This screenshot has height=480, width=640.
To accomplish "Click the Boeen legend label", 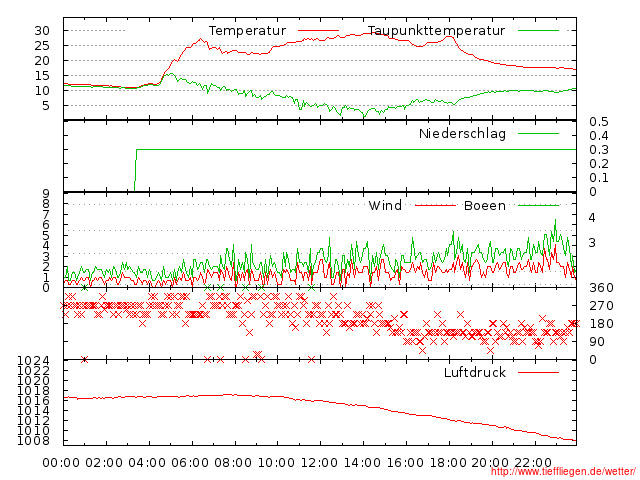I will click(485, 205).
